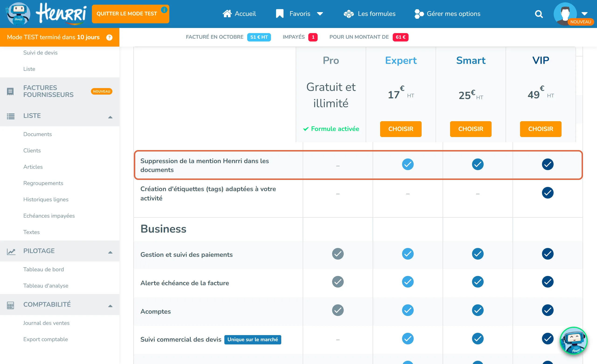597x364 pixels.
Task: Click the Favoris bookmark icon
Action: [280, 14]
